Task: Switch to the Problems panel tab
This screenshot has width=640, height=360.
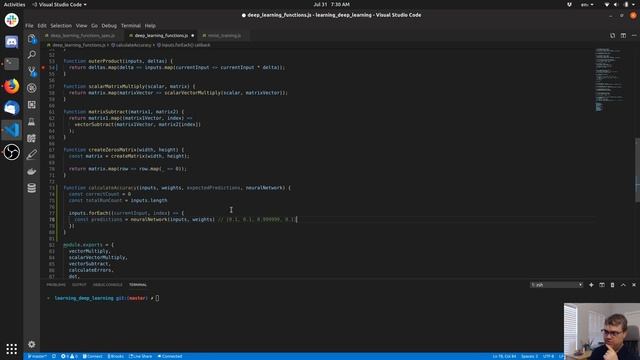Action: point(56,285)
